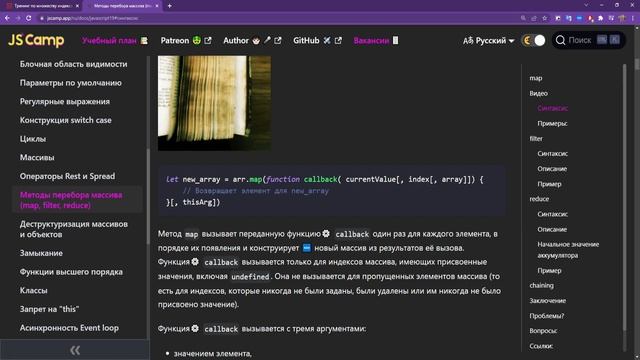Click the magnifier icon in search box
The height and width of the screenshot is (360, 640).
(560, 40)
